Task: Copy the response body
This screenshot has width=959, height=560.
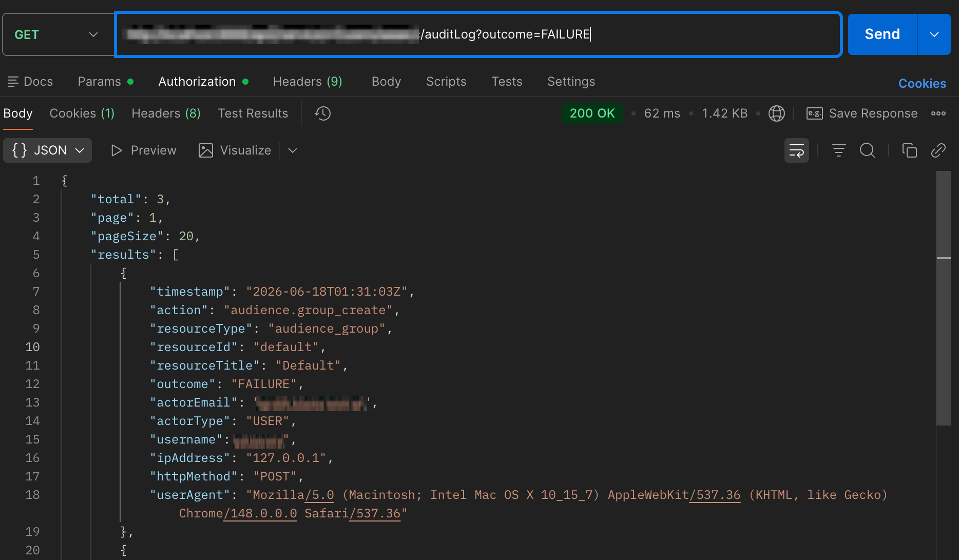Action: click(909, 150)
